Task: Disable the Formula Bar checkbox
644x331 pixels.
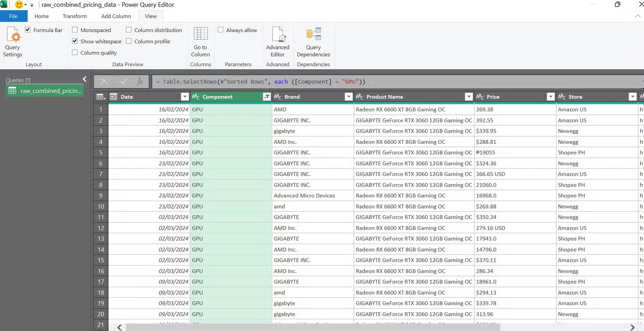Action: (x=28, y=30)
